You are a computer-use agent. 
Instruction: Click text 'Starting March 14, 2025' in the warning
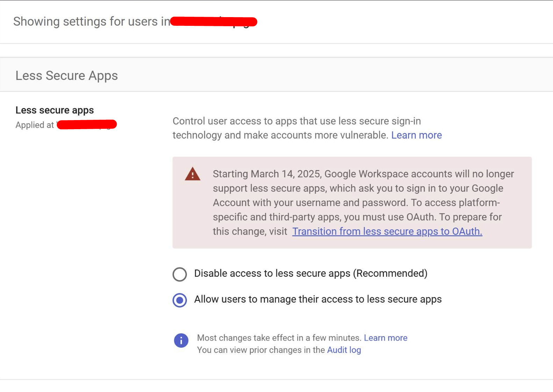point(267,174)
